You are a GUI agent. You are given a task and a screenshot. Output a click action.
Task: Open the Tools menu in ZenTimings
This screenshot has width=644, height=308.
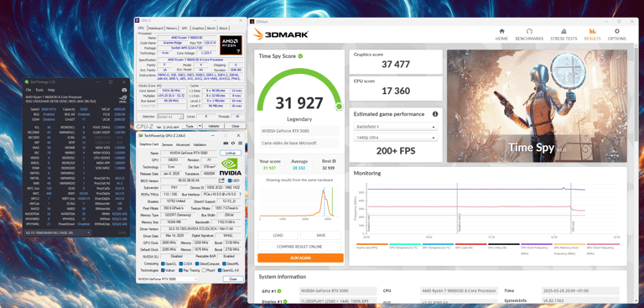pos(39,90)
